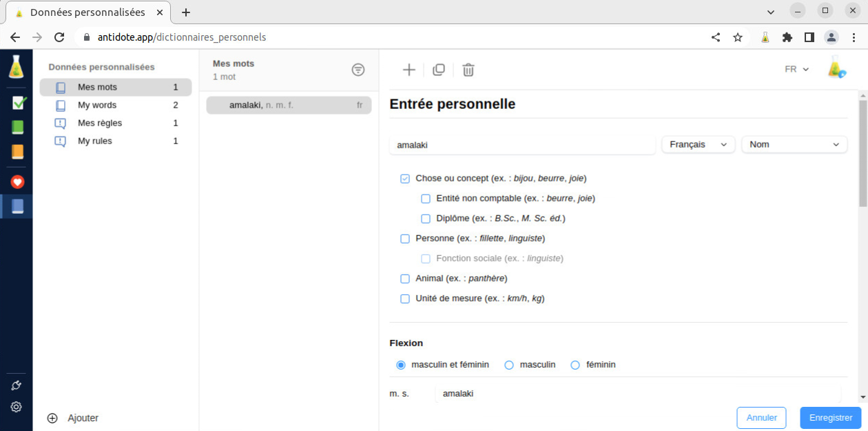Open the FR interface language dropdown
Viewport: 868px width, 431px height.
(796, 70)
